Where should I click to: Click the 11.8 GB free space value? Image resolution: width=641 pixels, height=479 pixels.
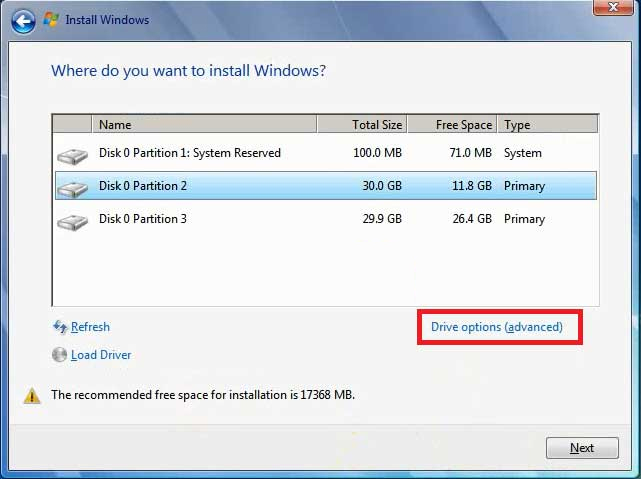pyautogui.click(x=472, y=186)
